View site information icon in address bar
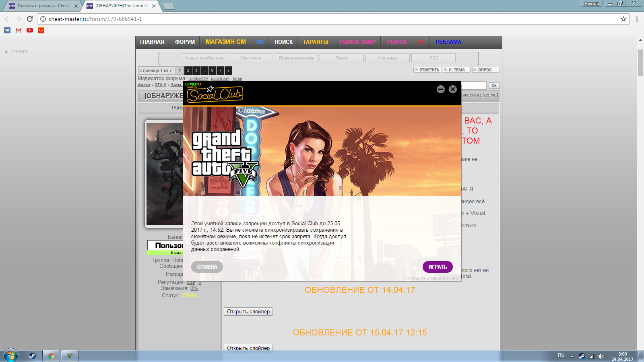 43,19
